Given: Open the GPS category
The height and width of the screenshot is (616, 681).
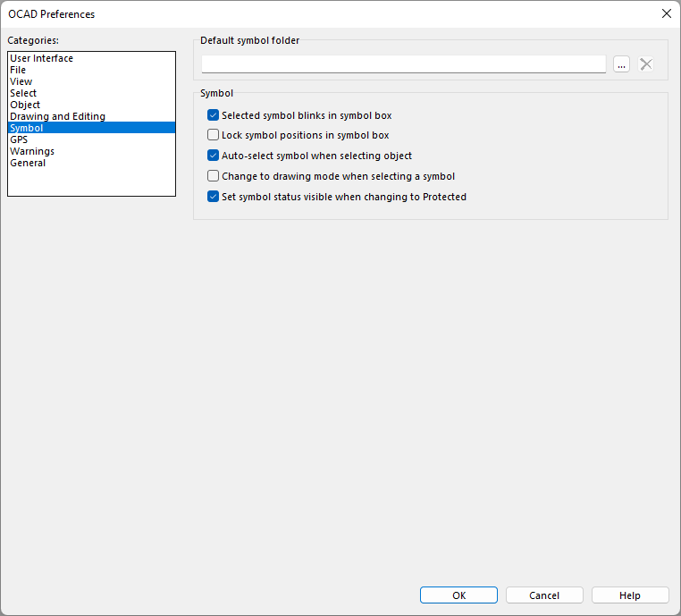Looking at the screenshot, I should pyautogui.click(x=92, y=139).
